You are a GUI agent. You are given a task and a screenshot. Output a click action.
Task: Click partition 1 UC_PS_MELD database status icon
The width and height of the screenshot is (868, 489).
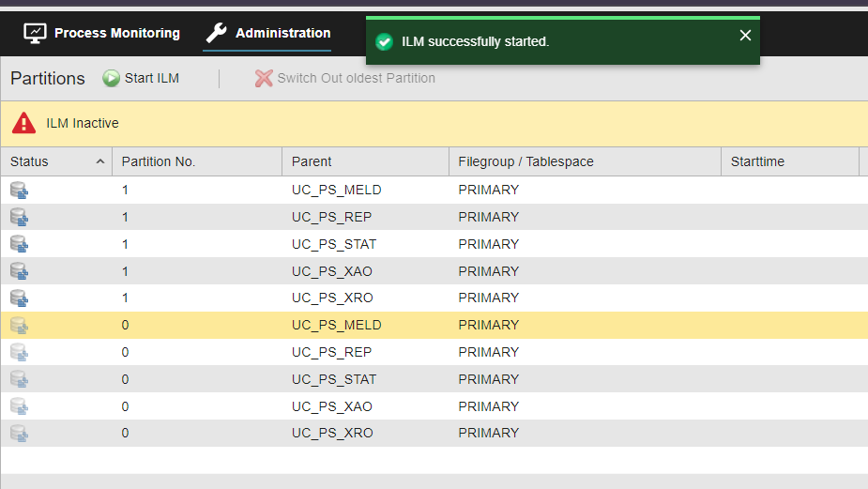tap(19, 190)
